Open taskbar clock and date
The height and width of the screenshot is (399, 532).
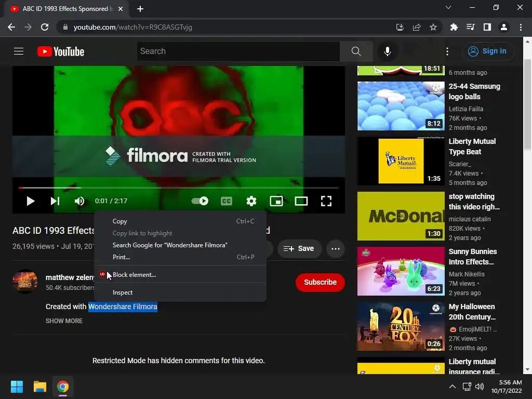point(507,387)
